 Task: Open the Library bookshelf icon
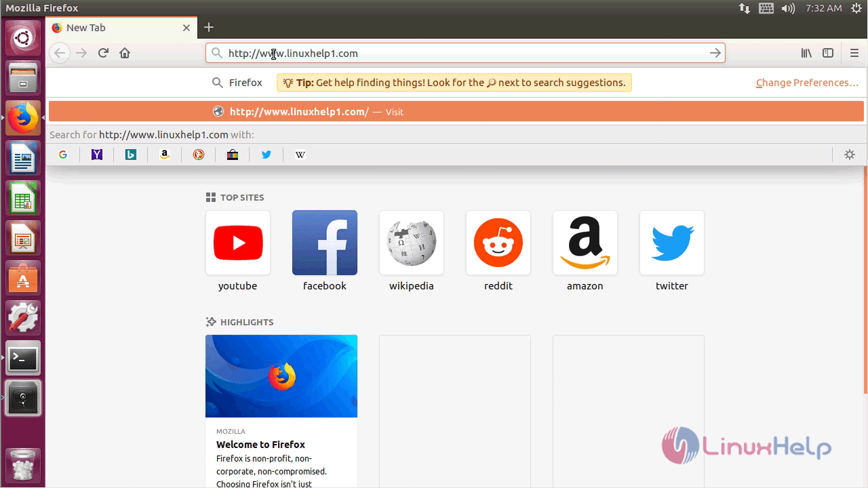click(x=806, y=53)
